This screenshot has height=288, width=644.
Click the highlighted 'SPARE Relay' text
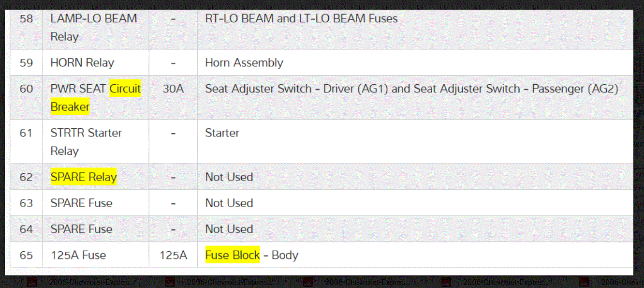pos(84,177)
